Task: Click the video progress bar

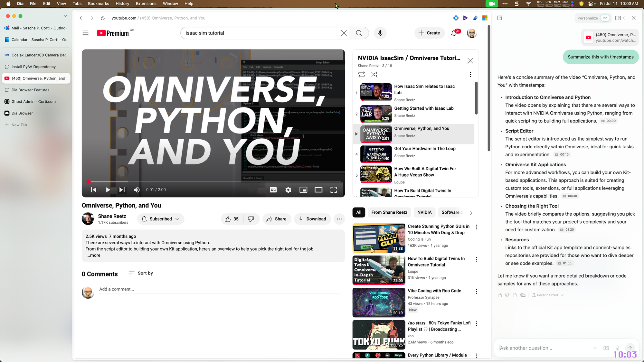Action: [x=213, y=182]
